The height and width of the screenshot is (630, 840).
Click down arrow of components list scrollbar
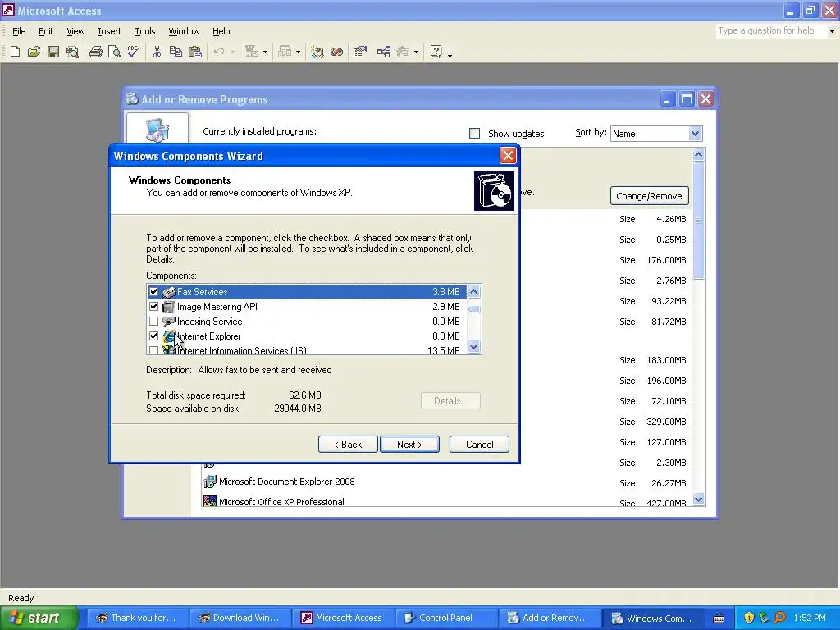click(473, 347)
